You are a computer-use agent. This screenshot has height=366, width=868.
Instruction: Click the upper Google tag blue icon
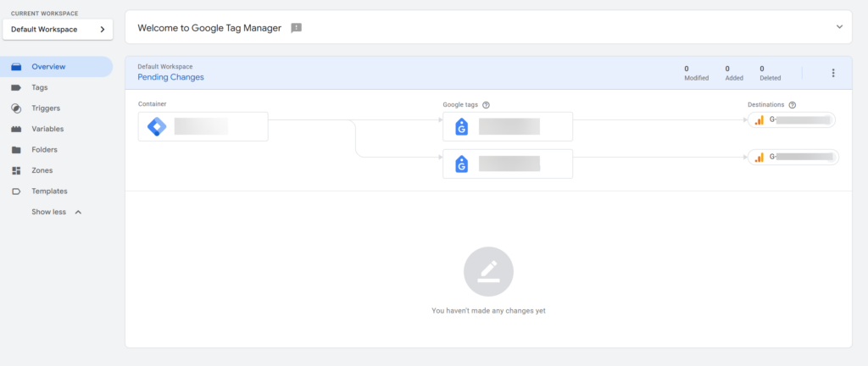[x=461, y=126]
